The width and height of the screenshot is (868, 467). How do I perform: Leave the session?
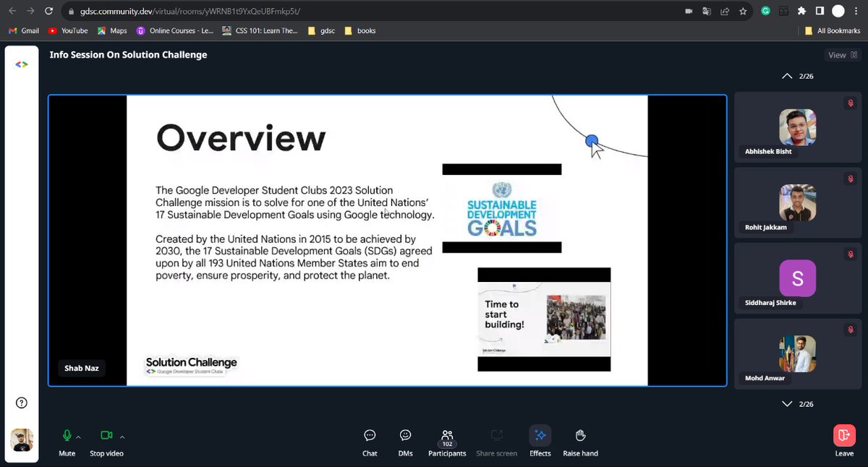click(x=844, y=441)
